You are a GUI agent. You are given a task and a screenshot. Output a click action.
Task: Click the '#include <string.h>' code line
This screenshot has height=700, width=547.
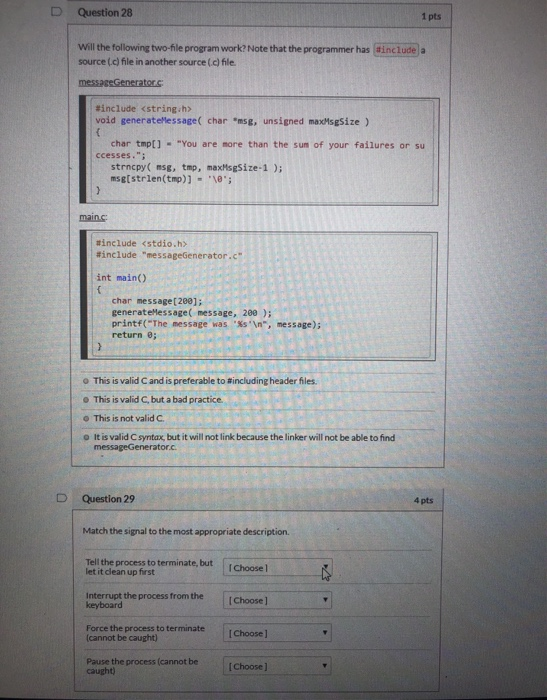143,108
